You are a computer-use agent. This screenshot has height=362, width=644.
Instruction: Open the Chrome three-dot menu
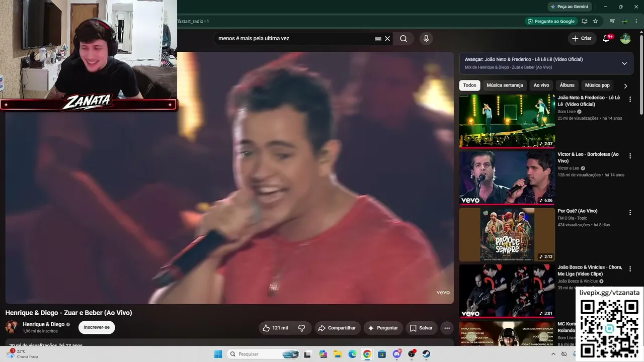[636, 21]
